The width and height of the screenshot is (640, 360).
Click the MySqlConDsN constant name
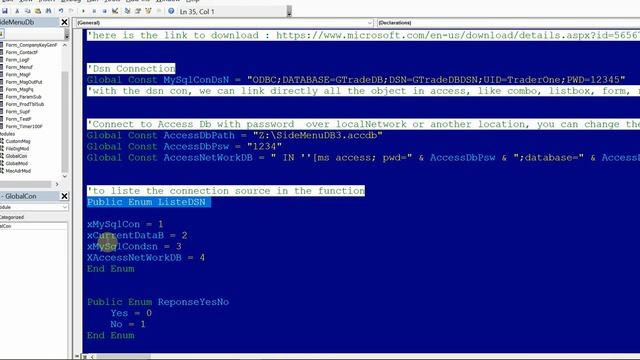196,80
